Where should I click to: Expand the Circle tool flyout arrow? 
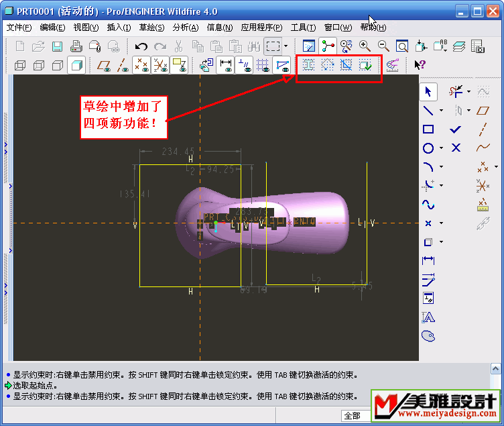441,148
